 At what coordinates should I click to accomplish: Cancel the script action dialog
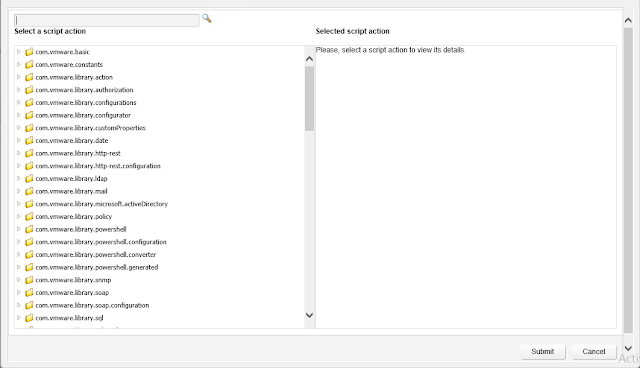pyautogui.click(x=594, y=352)
